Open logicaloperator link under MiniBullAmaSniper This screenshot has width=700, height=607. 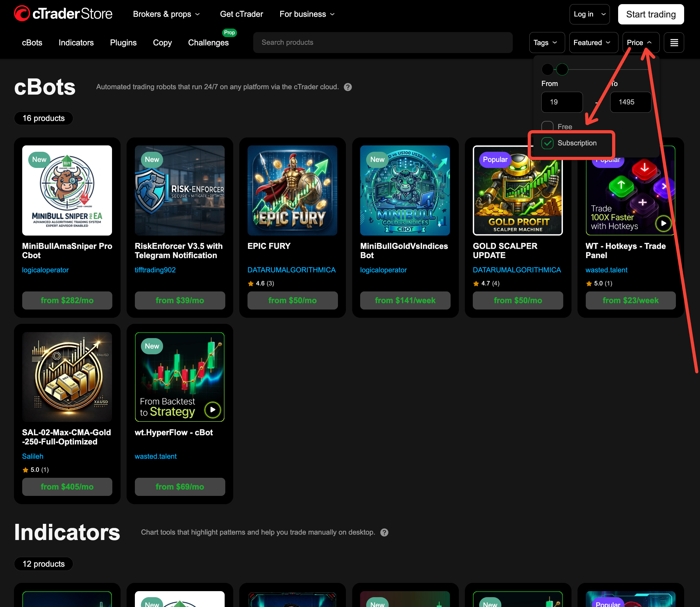[x=45, y=270]
